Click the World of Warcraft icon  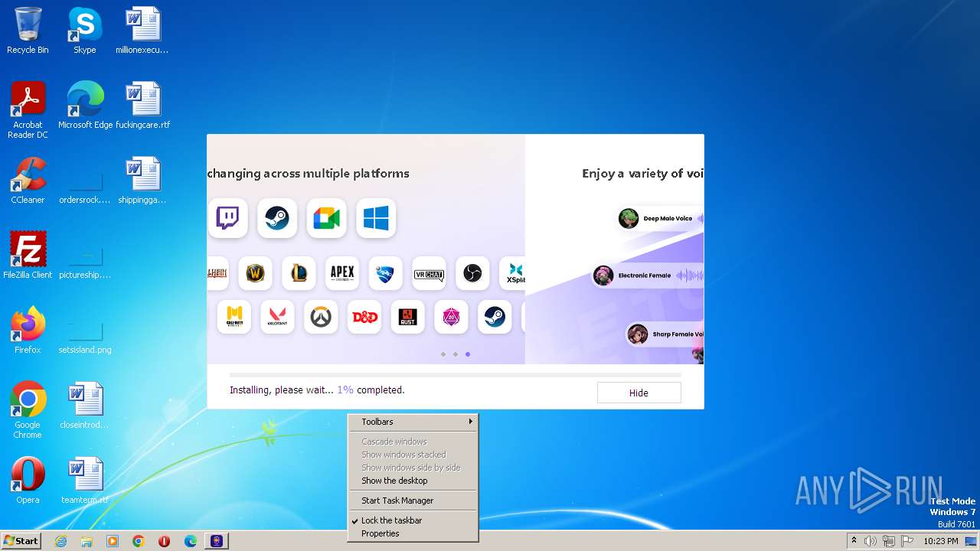click(x=255, y=274)
